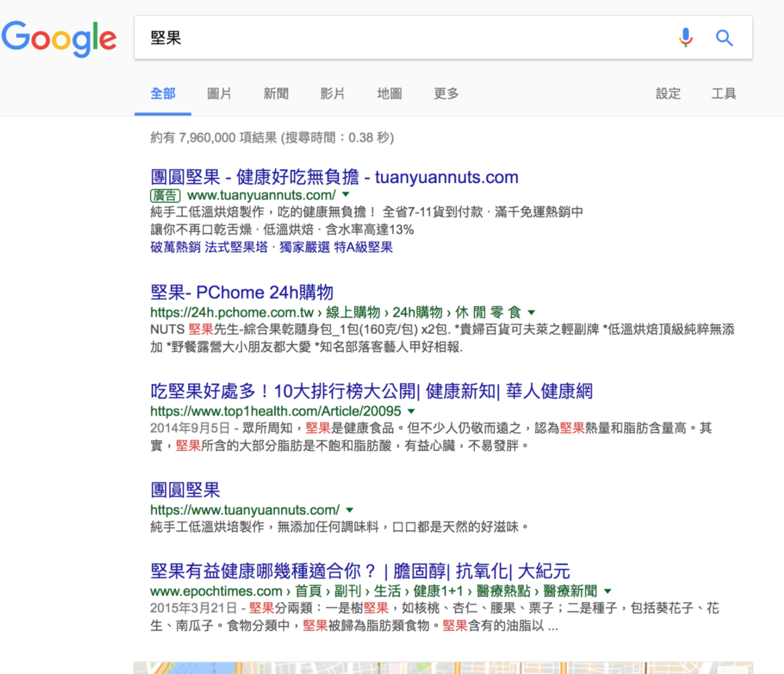Image resolution: width=784 pixels, height=674 pixels.
Task: Expand dropdown arrow beside www.tuanyuannuts.com/ ad URL
Action: (x=346, y=194)
